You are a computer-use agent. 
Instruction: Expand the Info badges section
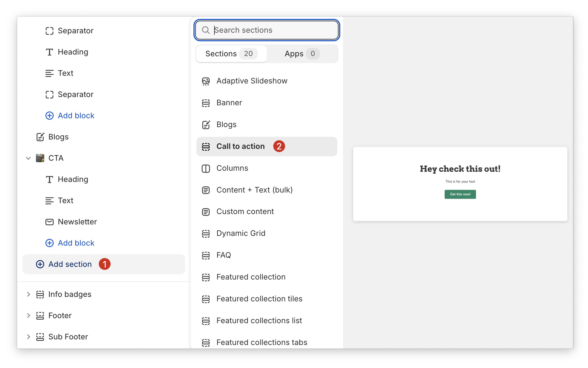[x=28, y=294]
